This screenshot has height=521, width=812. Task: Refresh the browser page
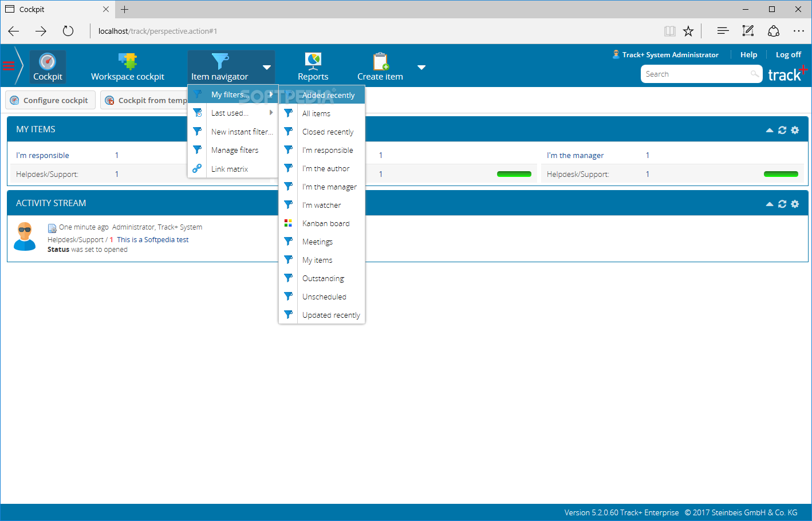click(68, 31)
